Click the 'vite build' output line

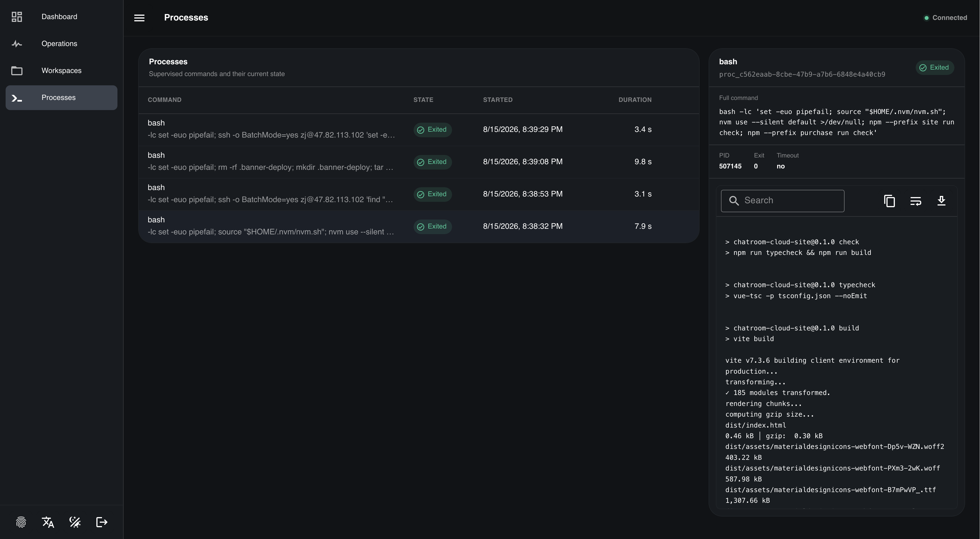point(749,339)
